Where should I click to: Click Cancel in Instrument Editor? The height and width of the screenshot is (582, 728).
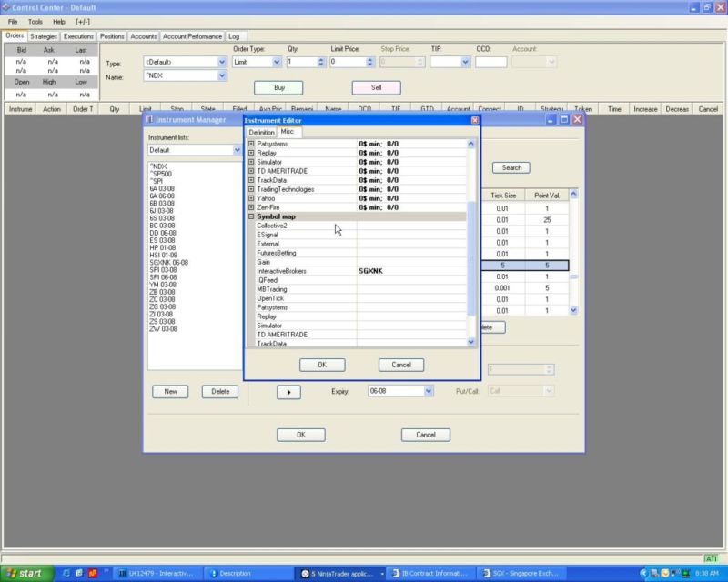point(401,365)
